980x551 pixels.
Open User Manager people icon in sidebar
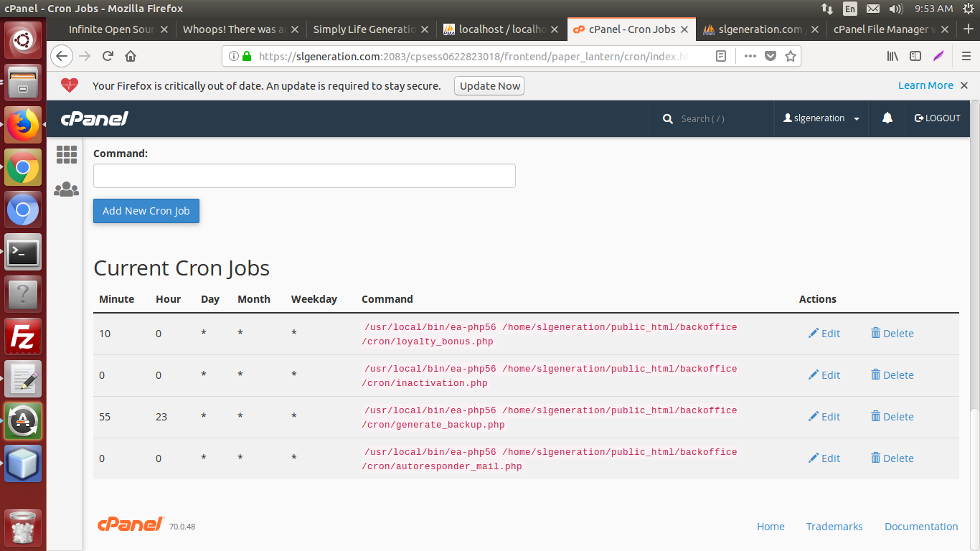click(66, 189)
